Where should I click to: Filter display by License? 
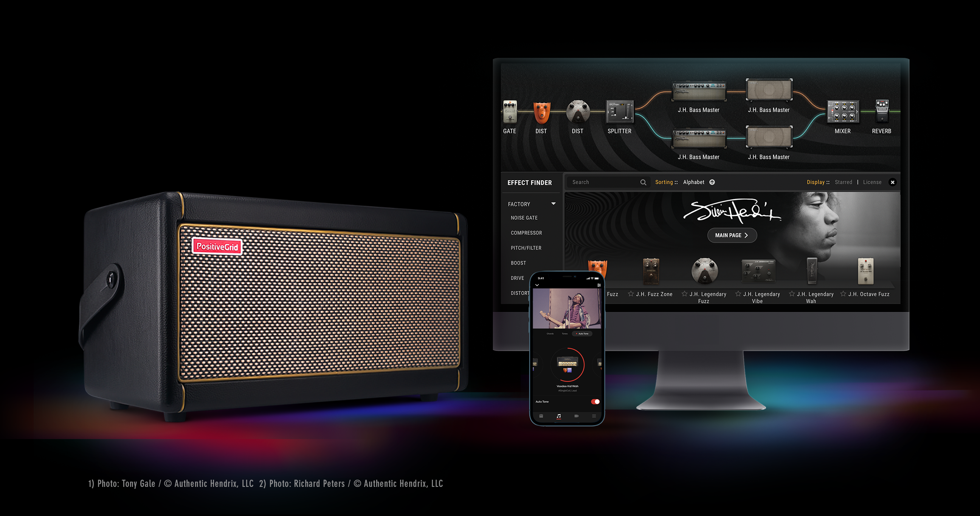872,182
